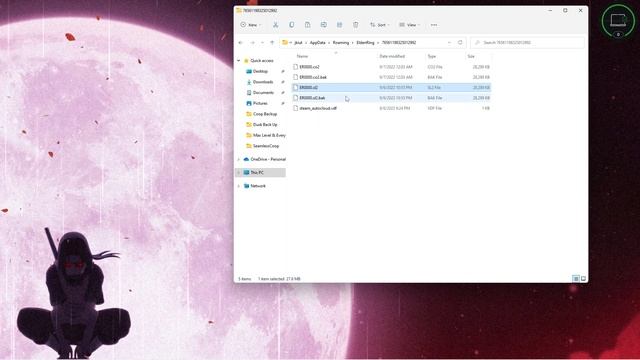
Task: Click the Delete trash can icon
Action: click(356, 25)
